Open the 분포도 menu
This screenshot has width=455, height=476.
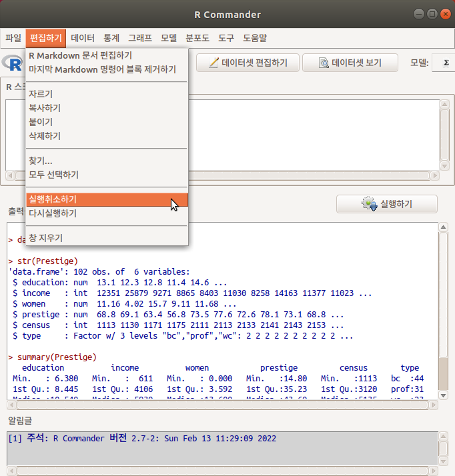[x=197, y=38]
